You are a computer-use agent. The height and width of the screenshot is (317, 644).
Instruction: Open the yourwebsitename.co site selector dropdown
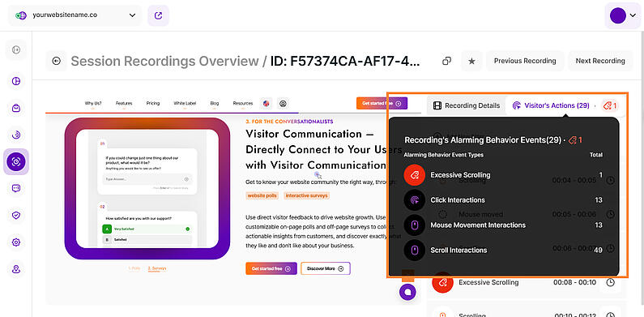(x=75, y=15)
